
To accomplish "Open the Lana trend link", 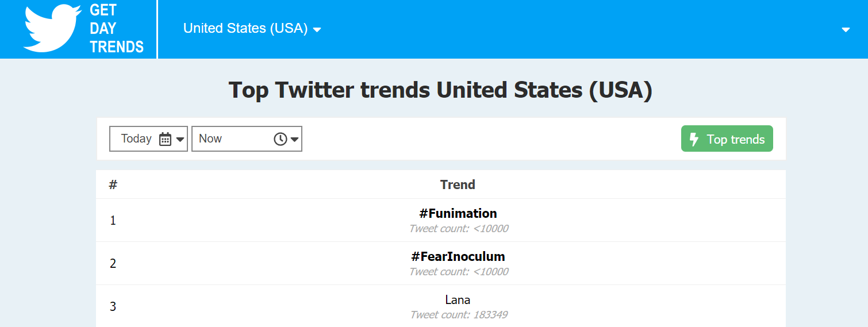I will coord(458,299).
